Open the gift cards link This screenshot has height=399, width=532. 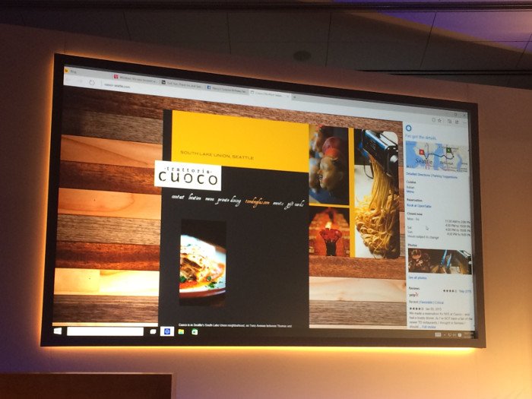294,204
